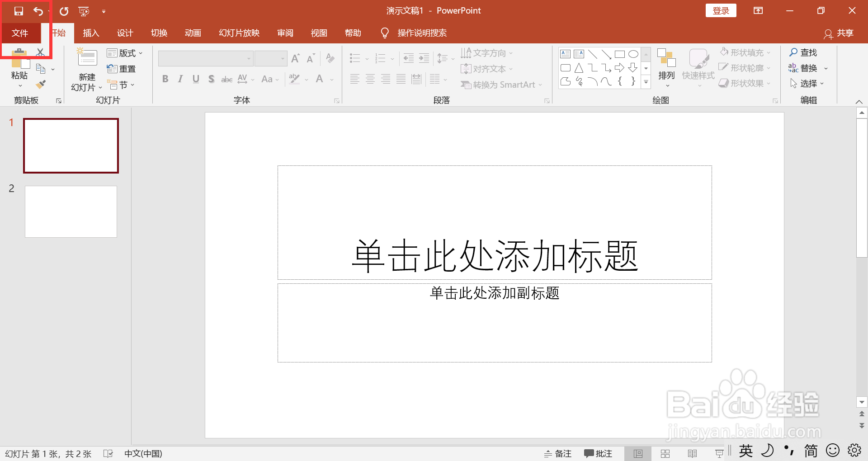Click the 登录 button
The height and width of the screenshot is (461, 868).
point(721,10)
